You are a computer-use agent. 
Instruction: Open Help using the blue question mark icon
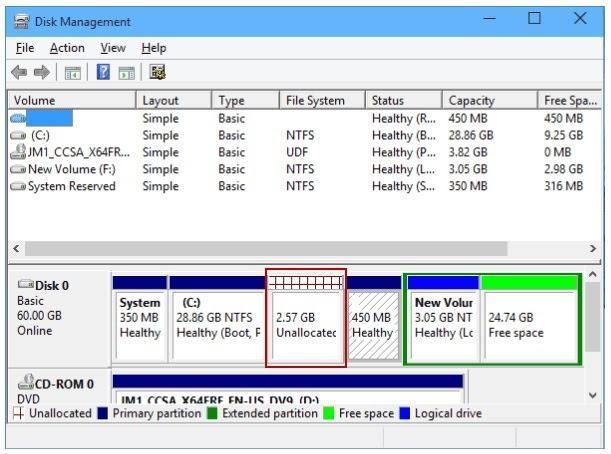click(x=103, y=72)
